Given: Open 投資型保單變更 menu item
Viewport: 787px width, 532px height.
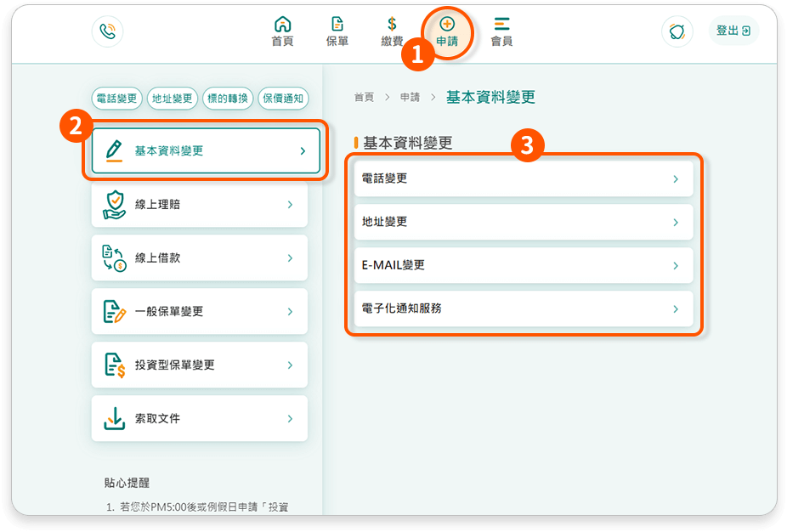Looking at the screenshot, I should 199,365.
